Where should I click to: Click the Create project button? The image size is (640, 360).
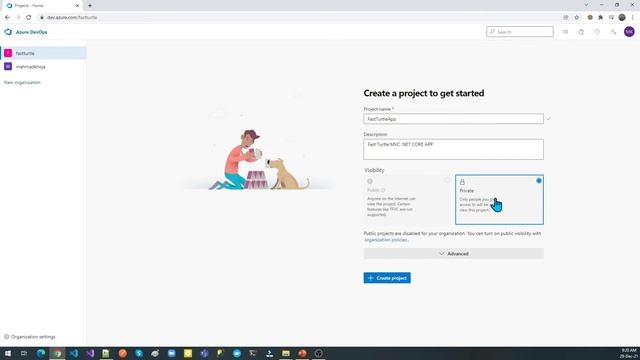point(387,278)
